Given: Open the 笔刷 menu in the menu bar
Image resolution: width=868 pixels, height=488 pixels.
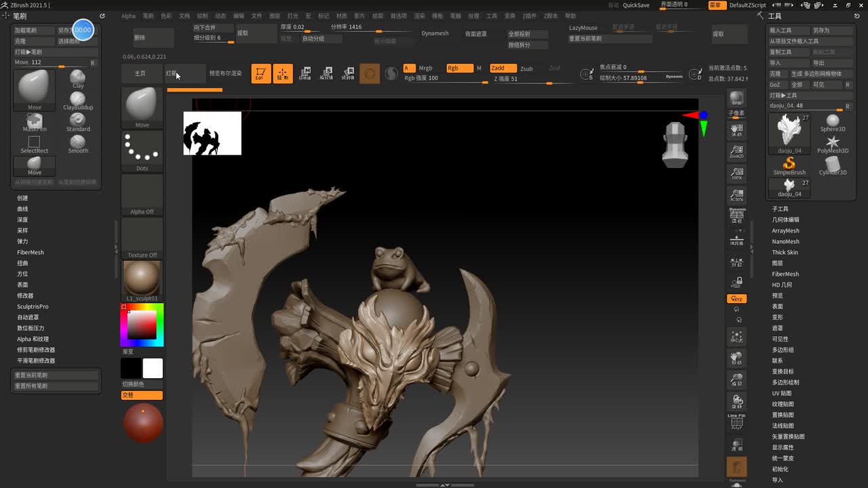Looking at the screenshot, I should (x=148, y=16).
